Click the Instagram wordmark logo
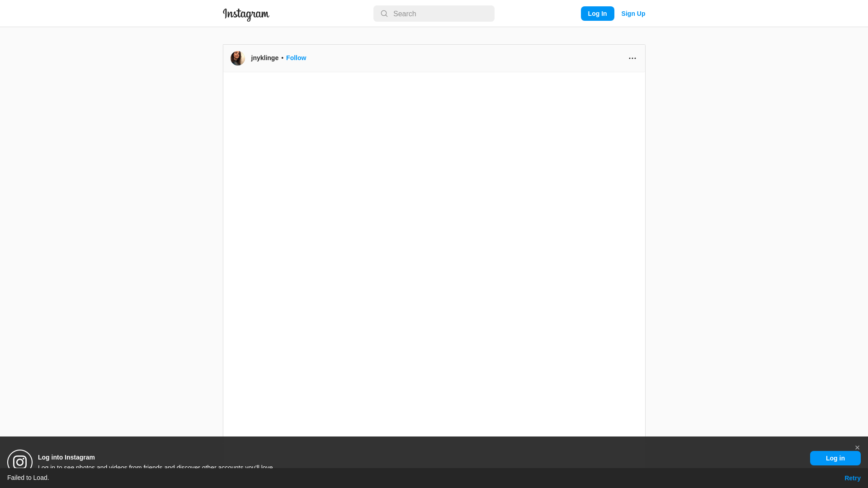 click(x=246, y=14)
